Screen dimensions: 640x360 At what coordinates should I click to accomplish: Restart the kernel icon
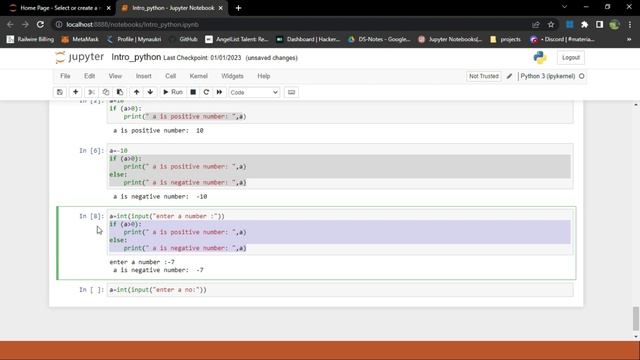(206, 92)
